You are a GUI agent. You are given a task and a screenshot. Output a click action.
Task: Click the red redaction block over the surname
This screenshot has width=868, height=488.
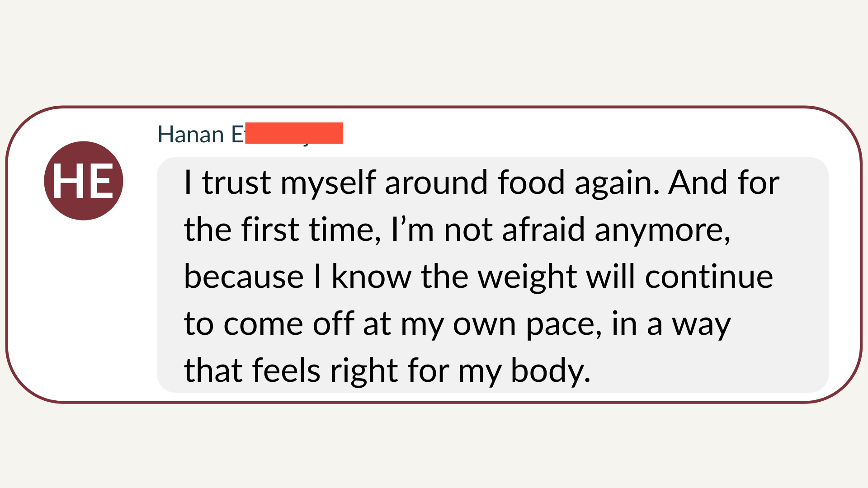(x=294, y=133)
